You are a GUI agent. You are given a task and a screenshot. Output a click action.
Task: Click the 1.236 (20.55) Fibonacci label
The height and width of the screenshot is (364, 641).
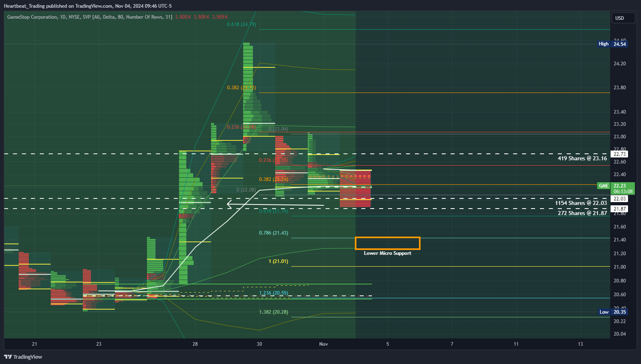pyautogui.click(x=274, y=293)
